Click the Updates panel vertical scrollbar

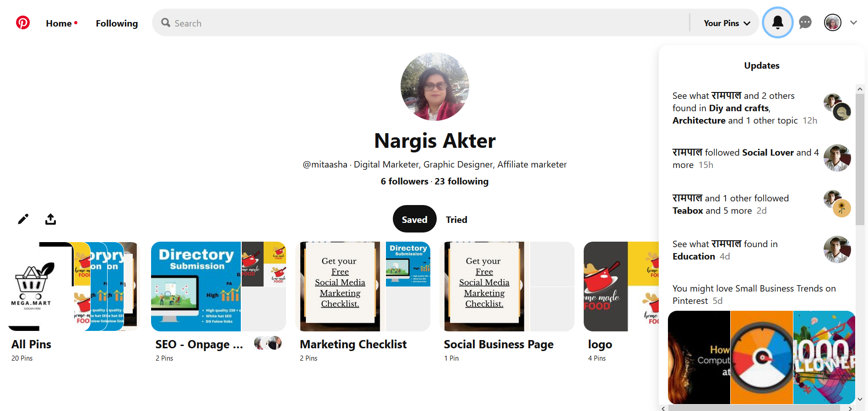click(x=860, y=160)
